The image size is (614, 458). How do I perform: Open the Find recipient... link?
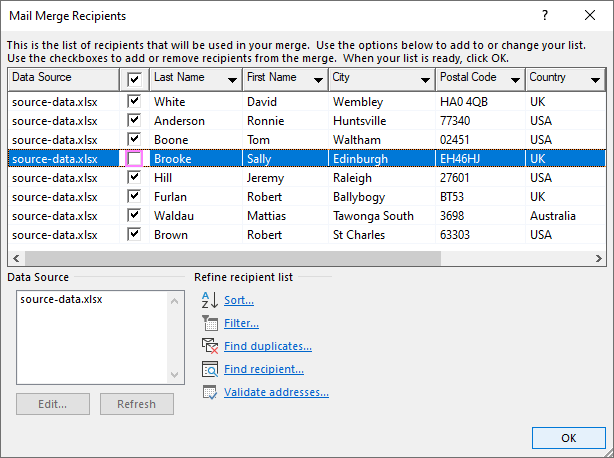tap(264, 369)
